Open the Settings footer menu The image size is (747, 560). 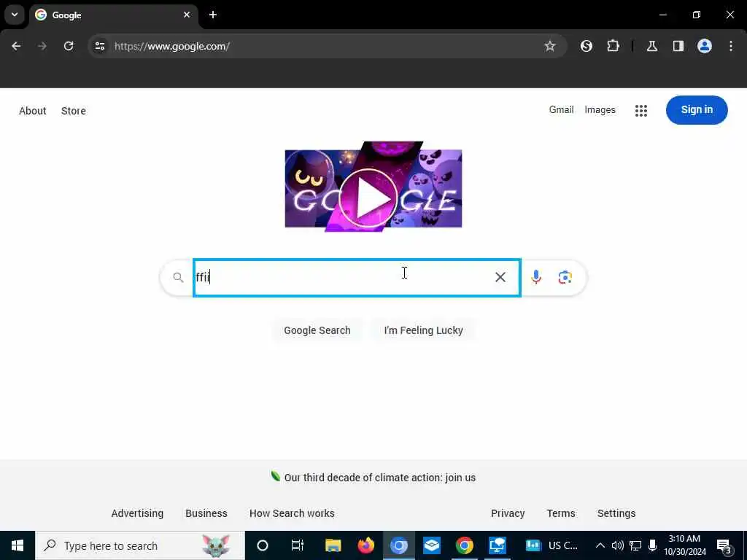(x=616, y=513)
